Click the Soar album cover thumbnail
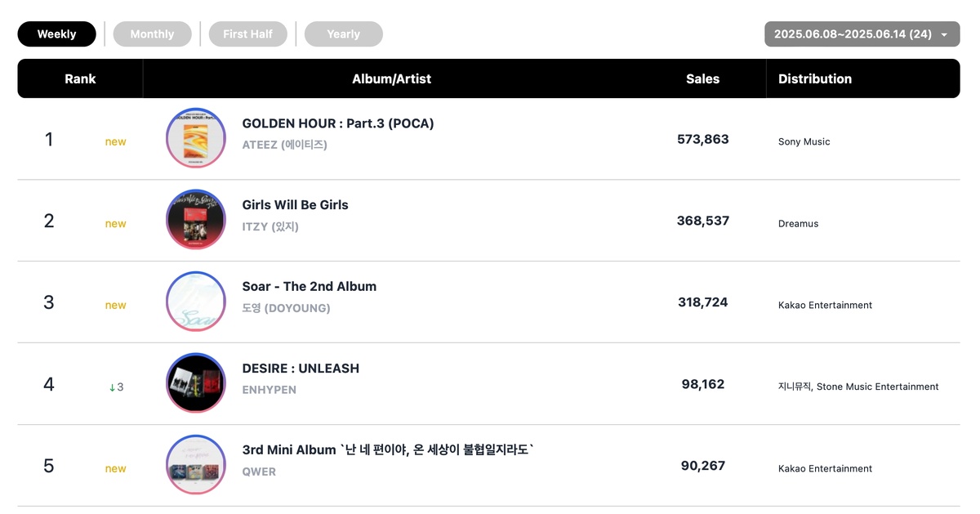Image resolution: width=980 pixels, height=514 pixels. click(196, 302)
